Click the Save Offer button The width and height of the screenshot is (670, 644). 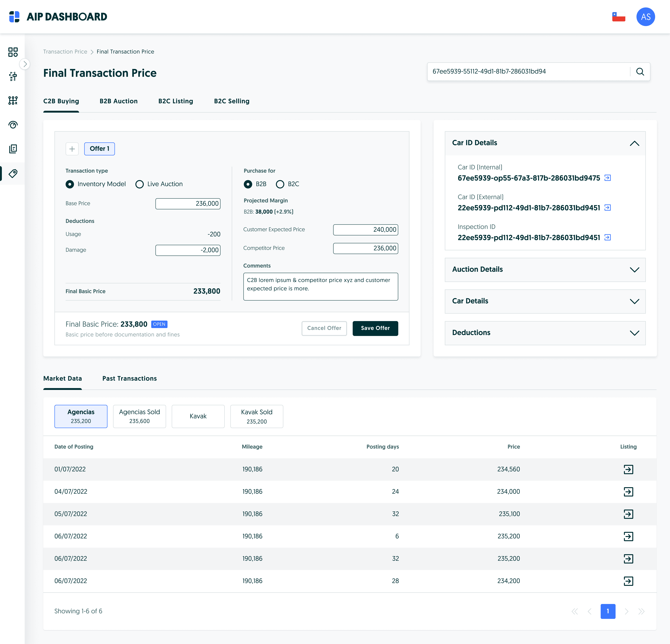coord(375,328)
